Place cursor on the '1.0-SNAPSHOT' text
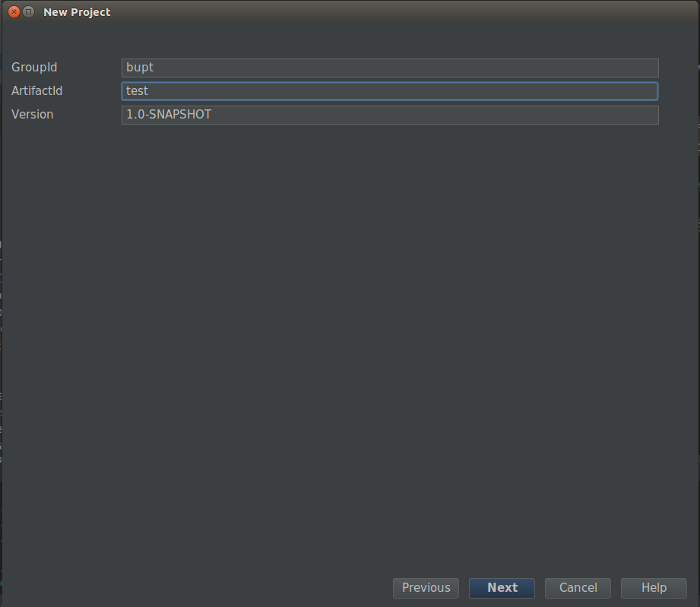The image size is (700, 607). coord(169,115)
